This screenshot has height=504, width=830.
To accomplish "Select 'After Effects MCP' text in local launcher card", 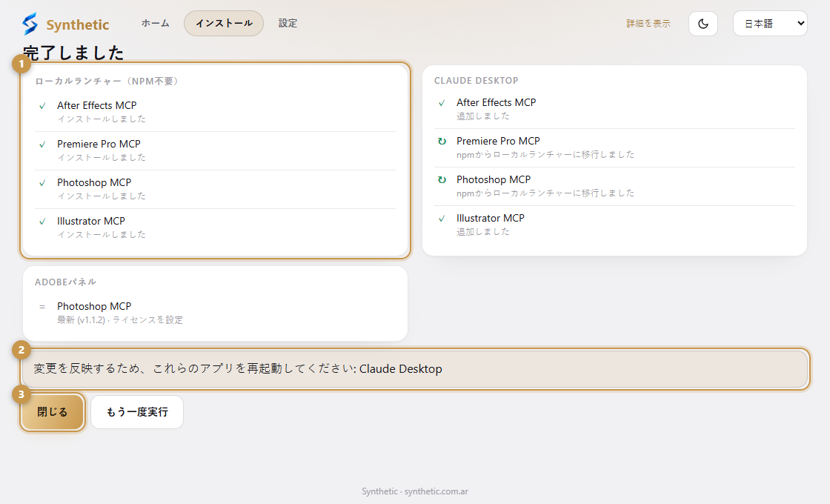I will [x=97, y=105].
